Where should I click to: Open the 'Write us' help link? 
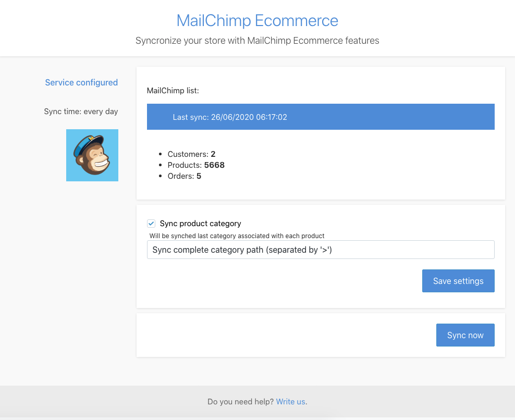(290, 401)
